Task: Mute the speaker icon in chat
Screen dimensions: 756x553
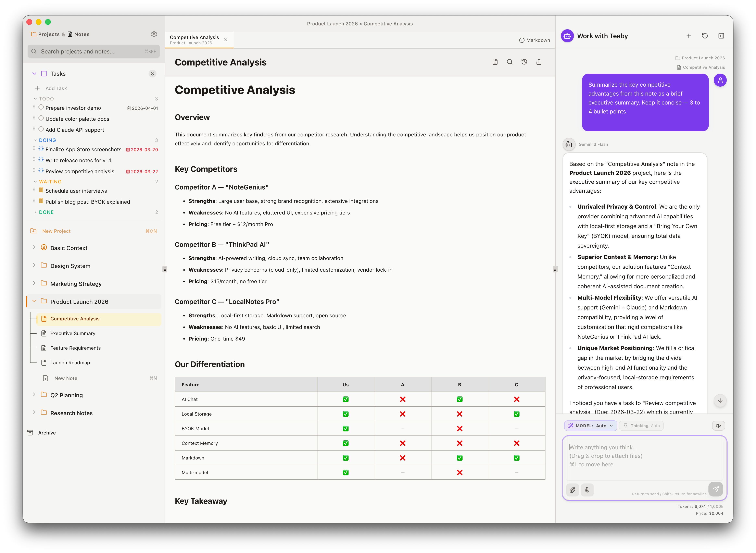Action: pos(718,426)
